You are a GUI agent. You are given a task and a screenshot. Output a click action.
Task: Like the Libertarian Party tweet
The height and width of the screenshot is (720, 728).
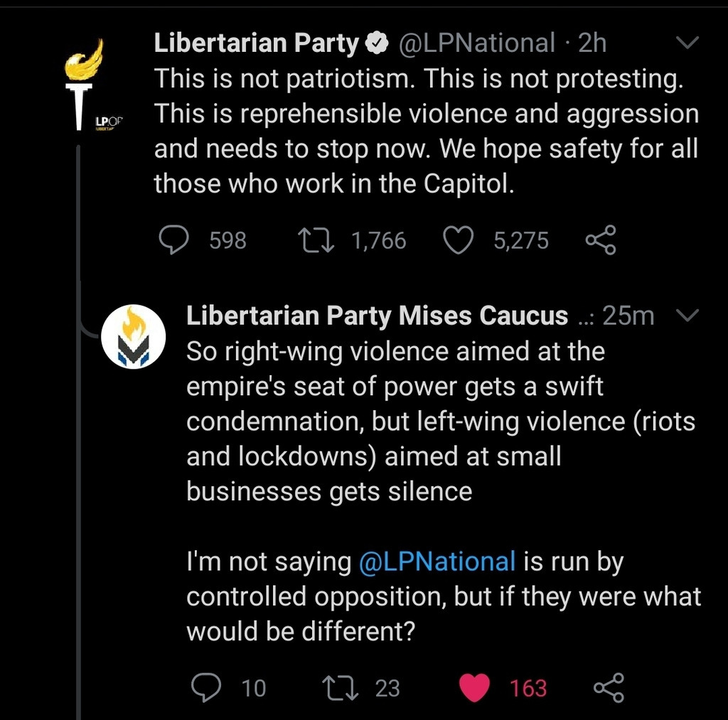(x=459, y=240)
